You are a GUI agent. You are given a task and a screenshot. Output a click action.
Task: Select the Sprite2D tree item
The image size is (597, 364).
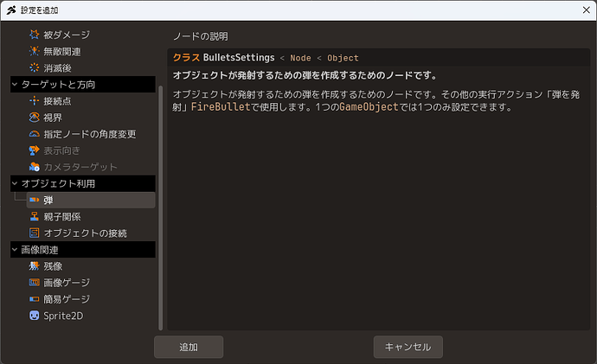click(91, 316)
